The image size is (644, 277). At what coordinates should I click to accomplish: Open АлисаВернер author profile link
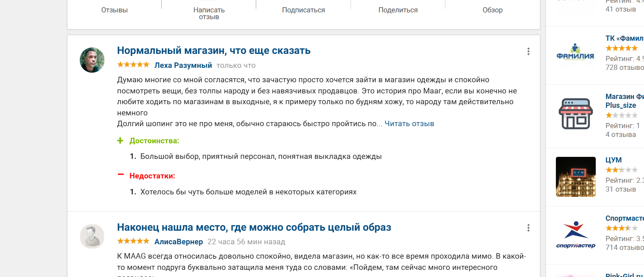(179, 242)
